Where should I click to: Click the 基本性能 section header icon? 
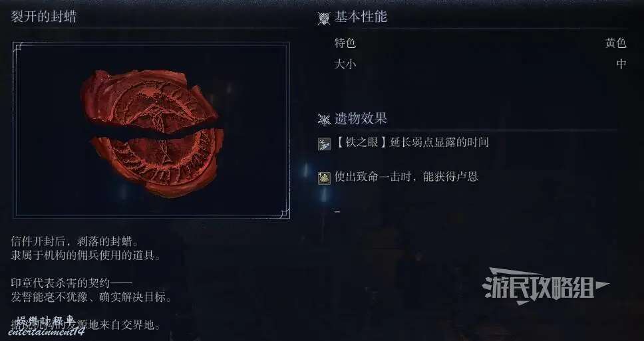pyautogui.click(x=323, y=18)
